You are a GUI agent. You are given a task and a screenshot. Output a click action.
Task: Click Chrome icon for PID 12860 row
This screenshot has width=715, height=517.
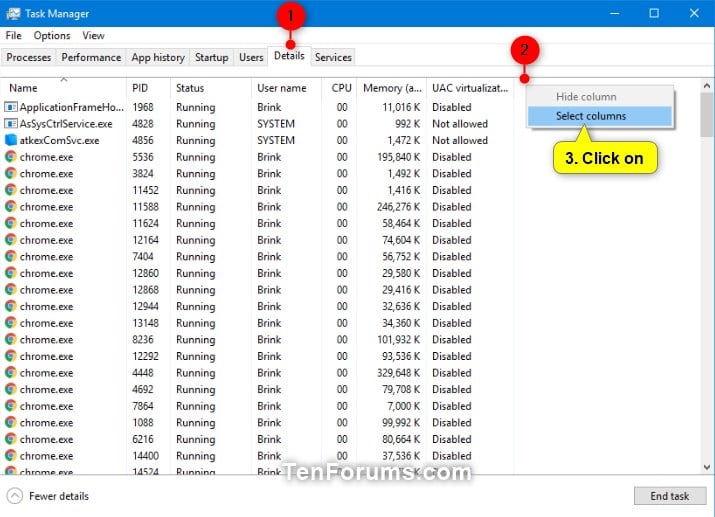click(x=10, y=273)
